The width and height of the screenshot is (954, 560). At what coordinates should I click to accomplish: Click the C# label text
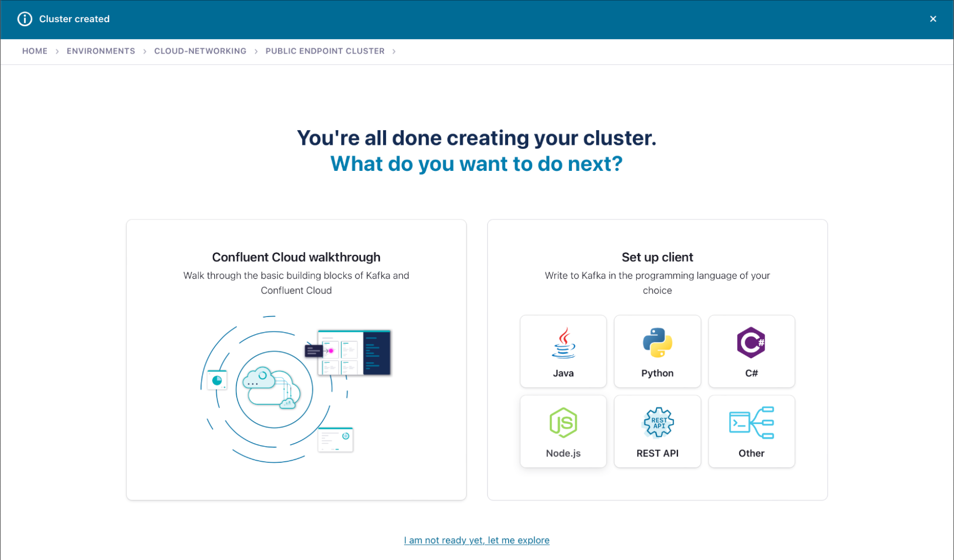[752, 373]
